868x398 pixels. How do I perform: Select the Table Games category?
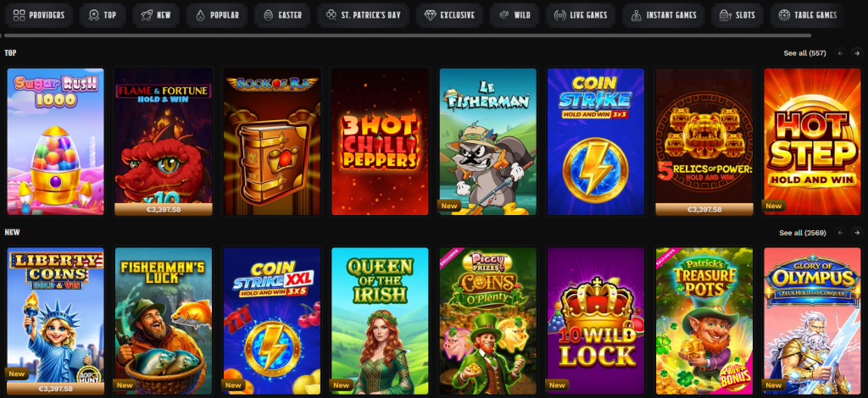click(807, 15)
